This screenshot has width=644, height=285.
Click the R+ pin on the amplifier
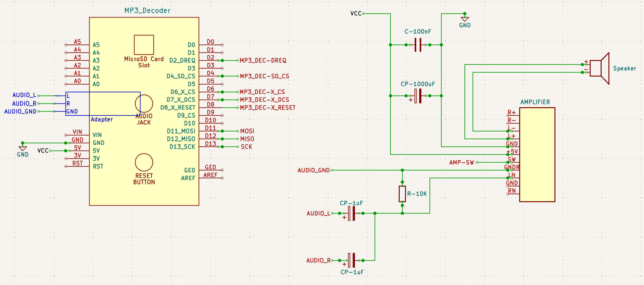point(513,115)
